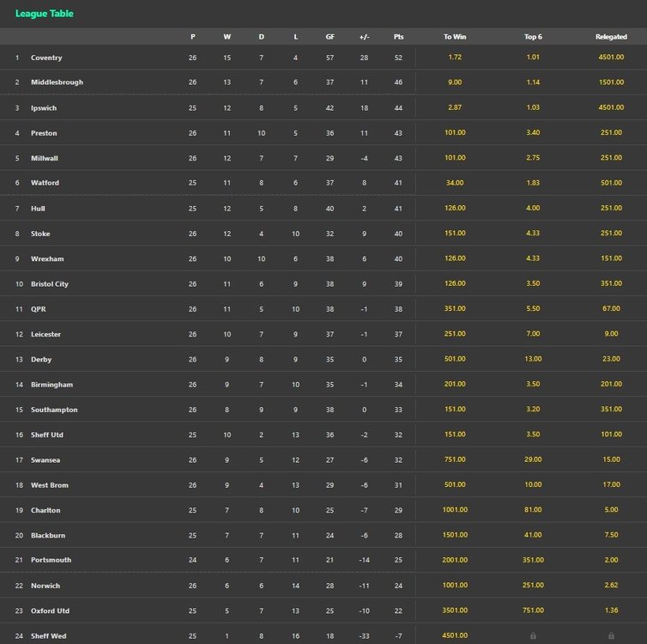Pick Birmingham To Win odds 201.00
This screenshot has height=644, width=647.
point(455,384)
